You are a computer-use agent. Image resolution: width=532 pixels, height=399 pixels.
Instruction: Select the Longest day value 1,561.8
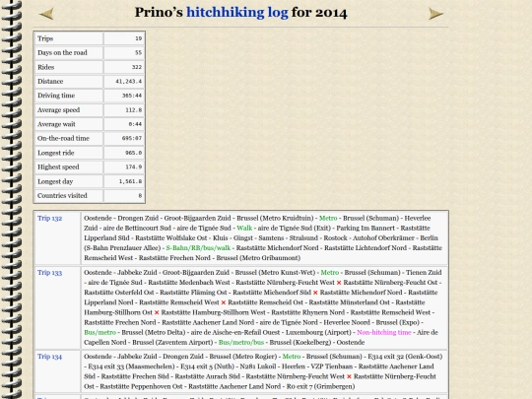(x=130, y=181)
